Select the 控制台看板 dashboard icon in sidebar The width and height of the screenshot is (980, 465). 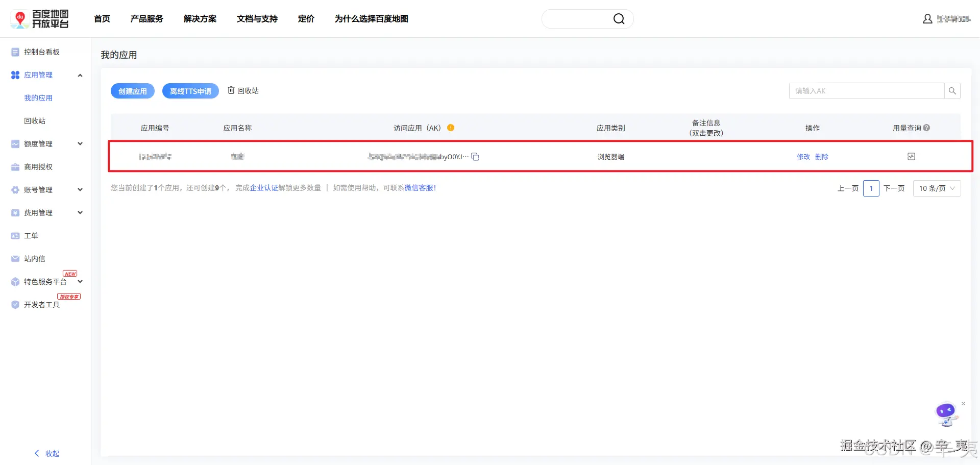click(15, 52)
